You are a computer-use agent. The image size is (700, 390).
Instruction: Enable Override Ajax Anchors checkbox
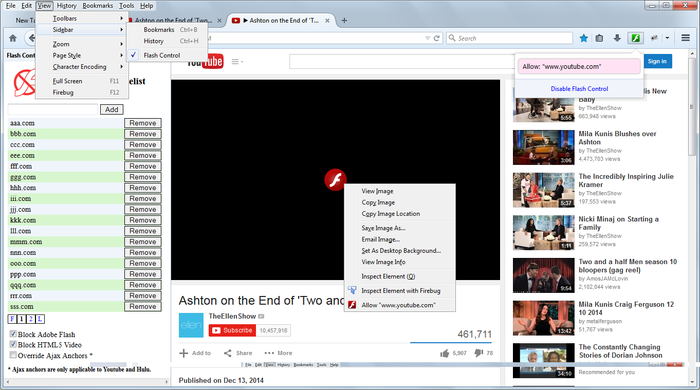point(13,355)
